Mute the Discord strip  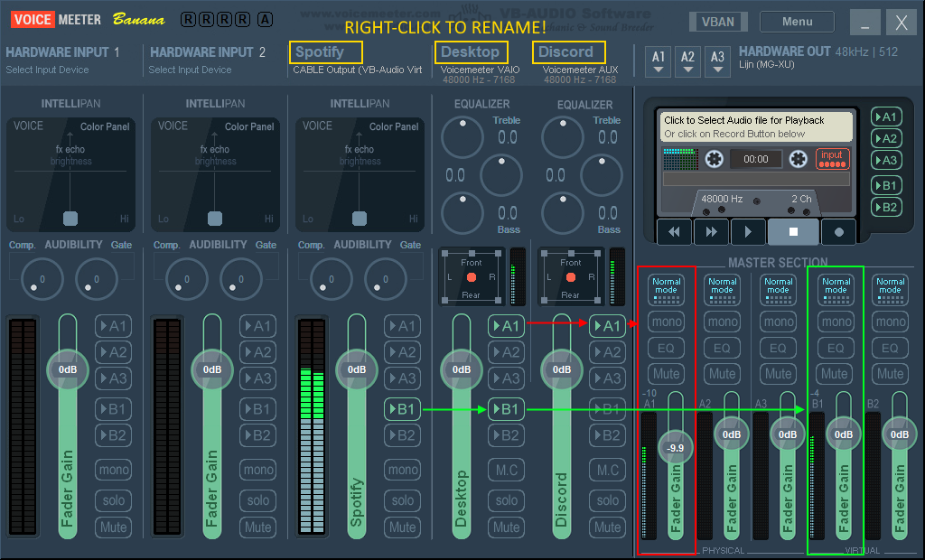tap(608, 527)
